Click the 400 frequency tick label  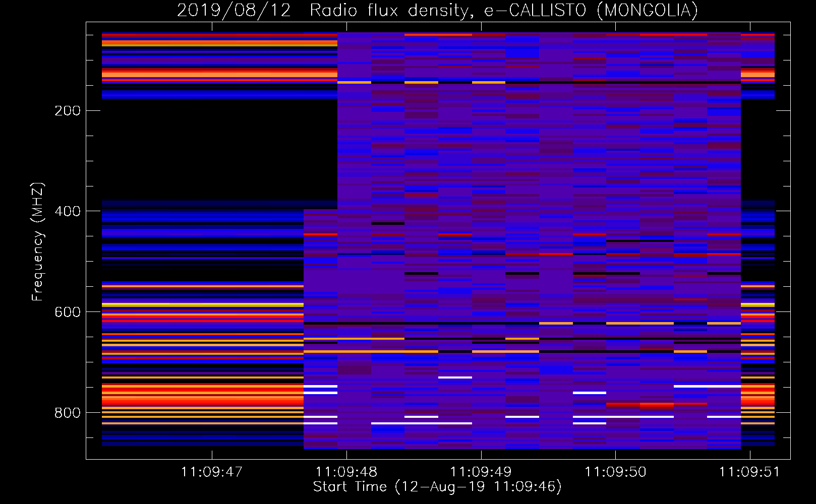tap(68, 211)
